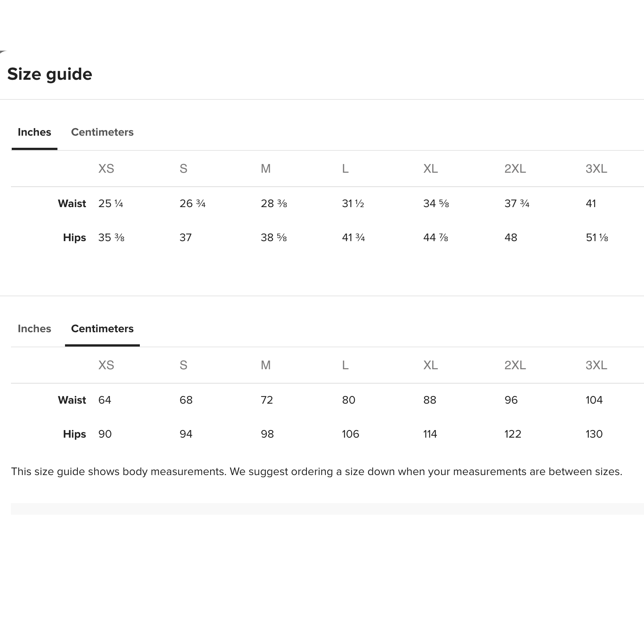The height and width of the screenshot is (644, 644).
Task: Switch to the Inches tab in the lower table
Action: 34,329
